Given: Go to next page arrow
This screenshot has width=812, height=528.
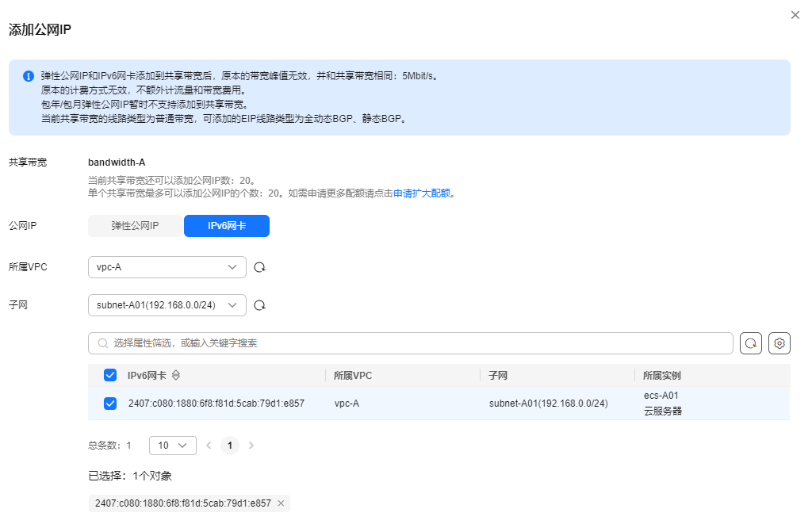Looking at the screenshot, I should pyautogui.click(x=251, y=446).
